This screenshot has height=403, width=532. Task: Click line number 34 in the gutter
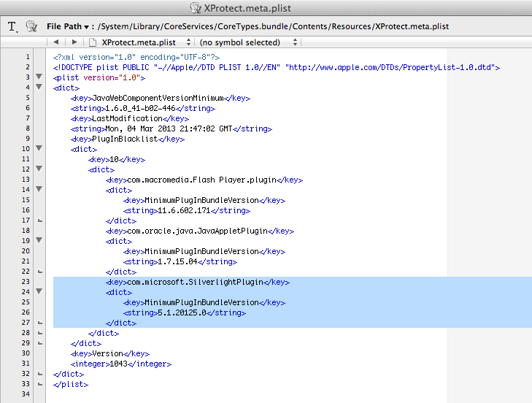26,394
